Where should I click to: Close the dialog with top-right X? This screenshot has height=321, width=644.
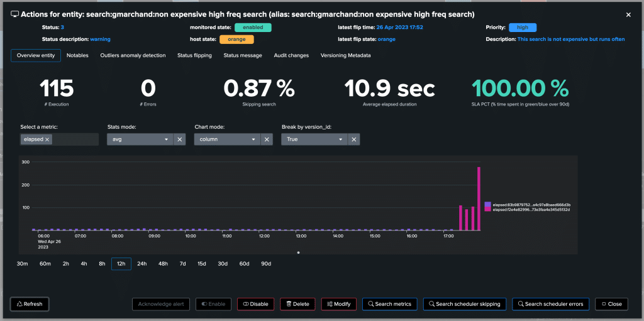pyautogui.click(x=628, y=14)
